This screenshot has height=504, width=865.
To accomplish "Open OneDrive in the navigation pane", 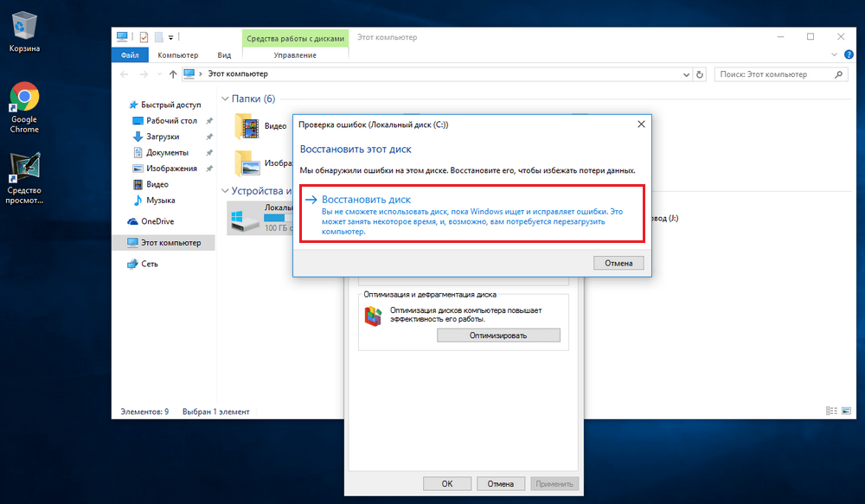I will point(157,221).
